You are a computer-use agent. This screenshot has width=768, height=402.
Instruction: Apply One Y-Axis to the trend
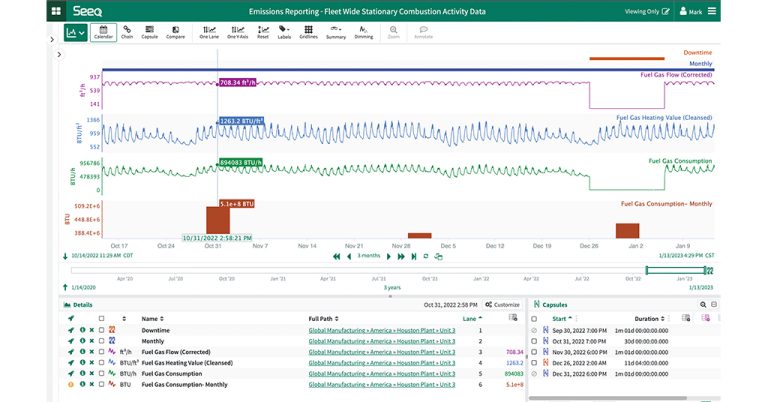(x=237, y=33)
